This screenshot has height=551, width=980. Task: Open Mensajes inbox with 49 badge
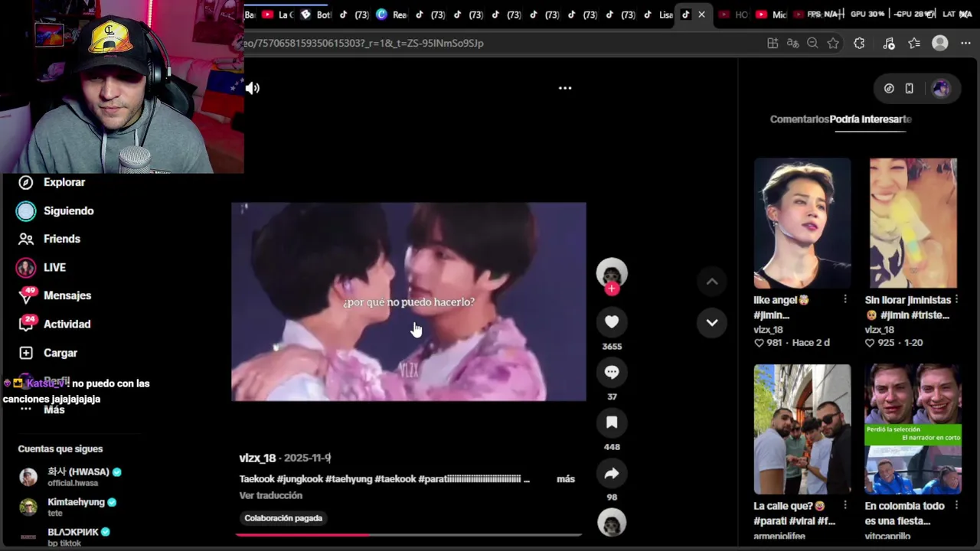point(55,295)
